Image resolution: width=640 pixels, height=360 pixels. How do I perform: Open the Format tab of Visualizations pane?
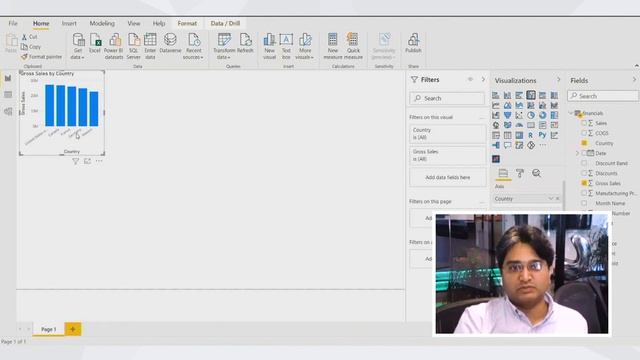click(x=520, y=173)
